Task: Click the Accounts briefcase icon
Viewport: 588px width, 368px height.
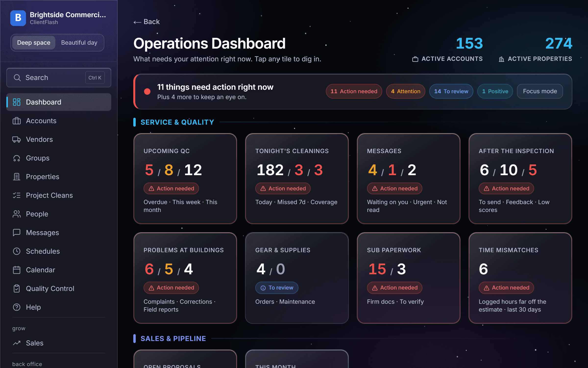Action: (x=16, y=121)
